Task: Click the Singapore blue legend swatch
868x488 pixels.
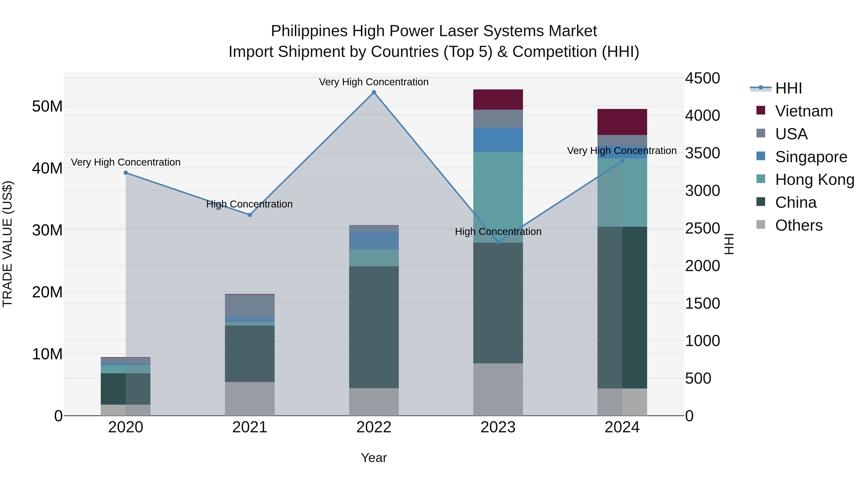Action: [x=760, y=156]
